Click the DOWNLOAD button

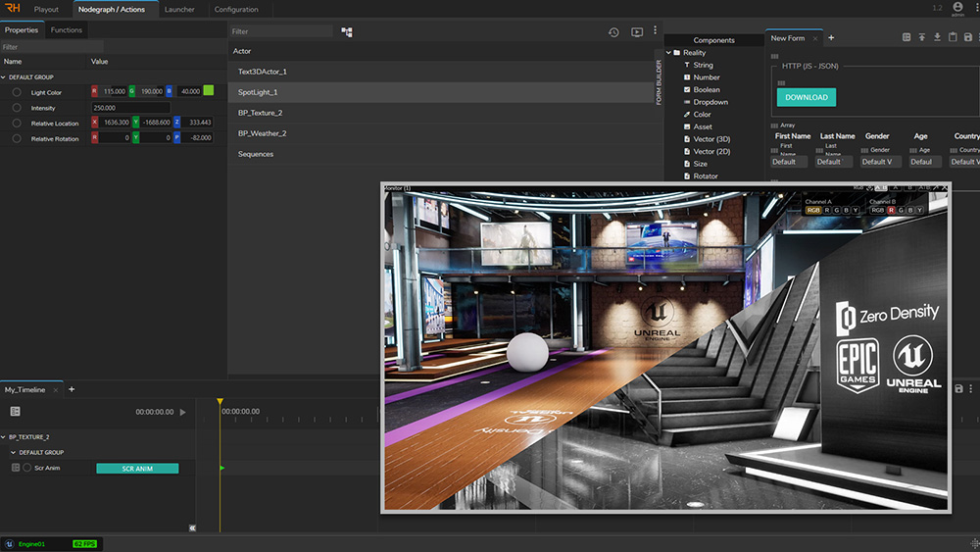(x=807, y=97)
